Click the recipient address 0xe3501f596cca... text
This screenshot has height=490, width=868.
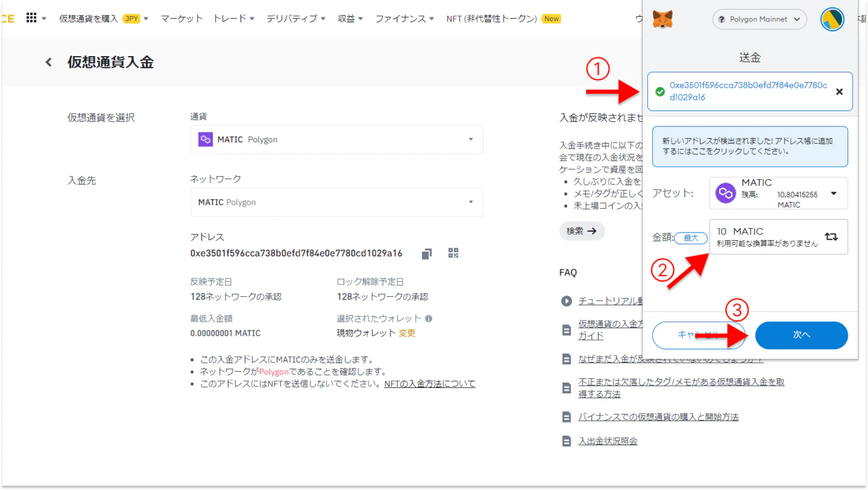coord(748,91)
